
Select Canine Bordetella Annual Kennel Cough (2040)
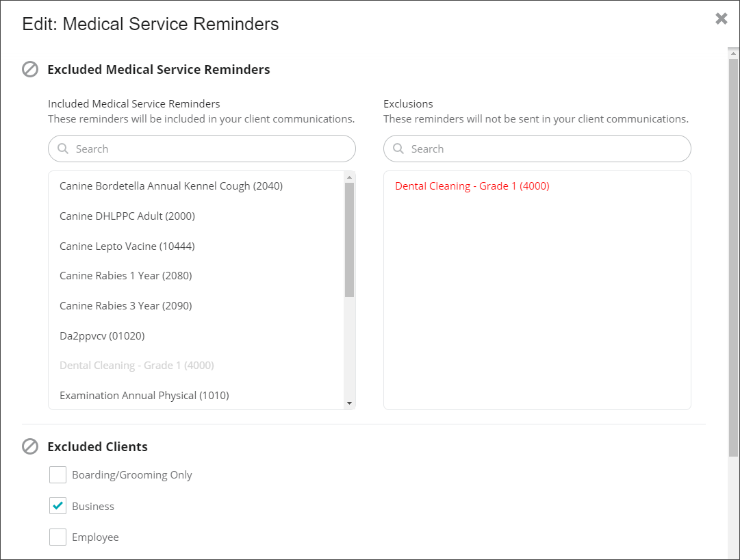click(171, 186)
